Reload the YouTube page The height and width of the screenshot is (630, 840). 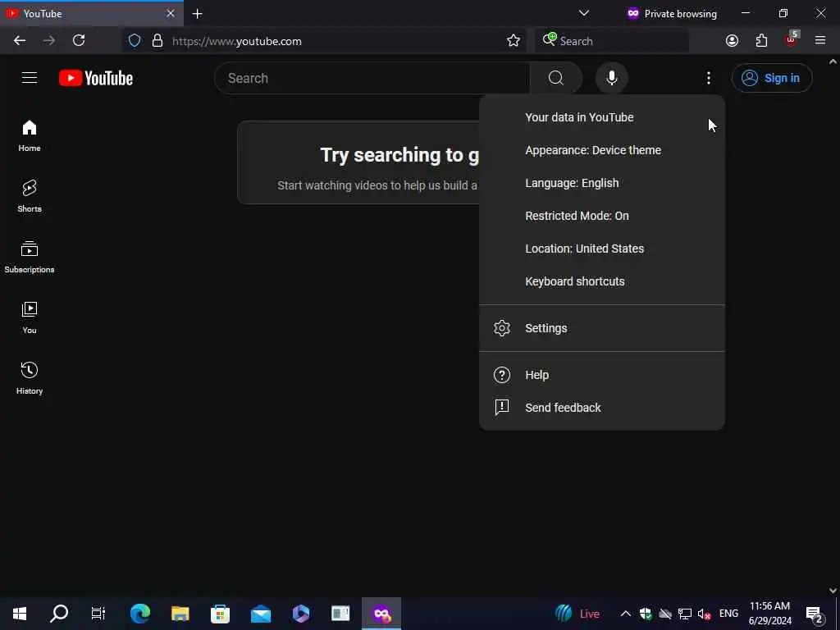tap(79, 41)
